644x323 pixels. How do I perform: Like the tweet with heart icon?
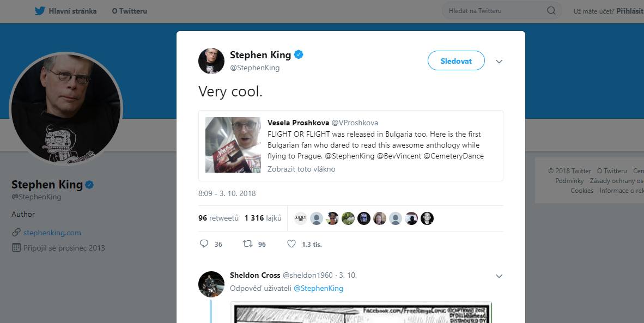pos(291,244)
